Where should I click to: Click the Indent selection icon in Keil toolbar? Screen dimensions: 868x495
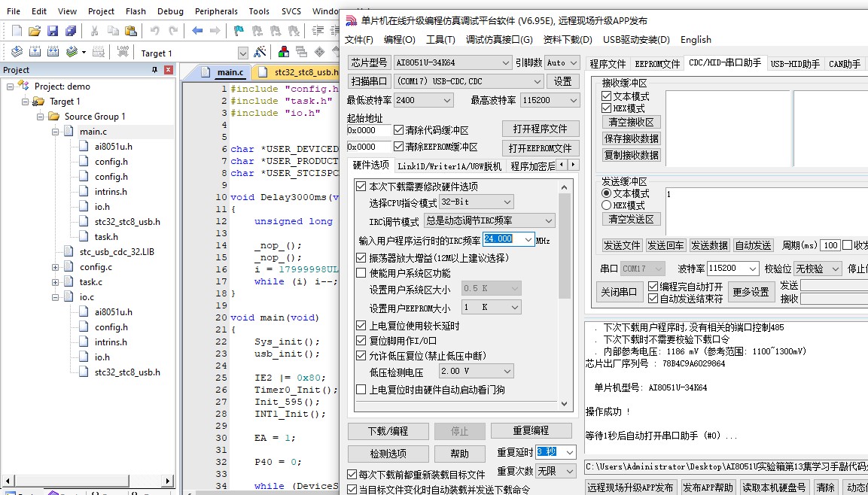click(x=318, y=30)
